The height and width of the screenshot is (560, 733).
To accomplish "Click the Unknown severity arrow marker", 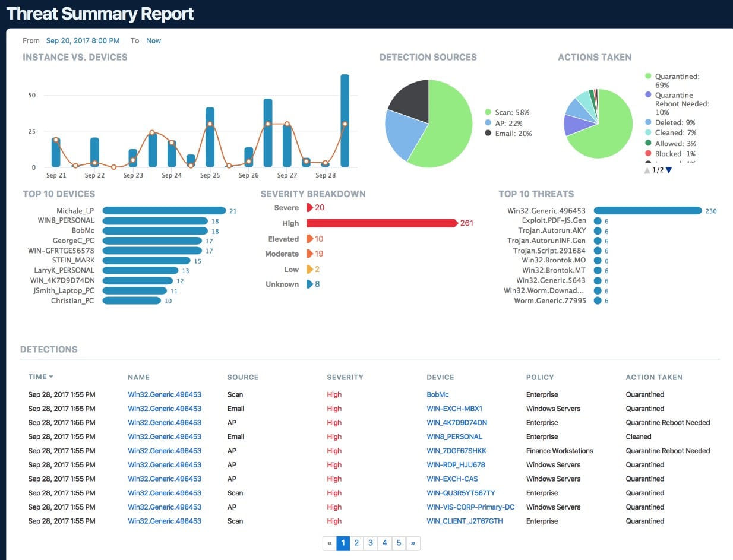I will click(310, 284).
